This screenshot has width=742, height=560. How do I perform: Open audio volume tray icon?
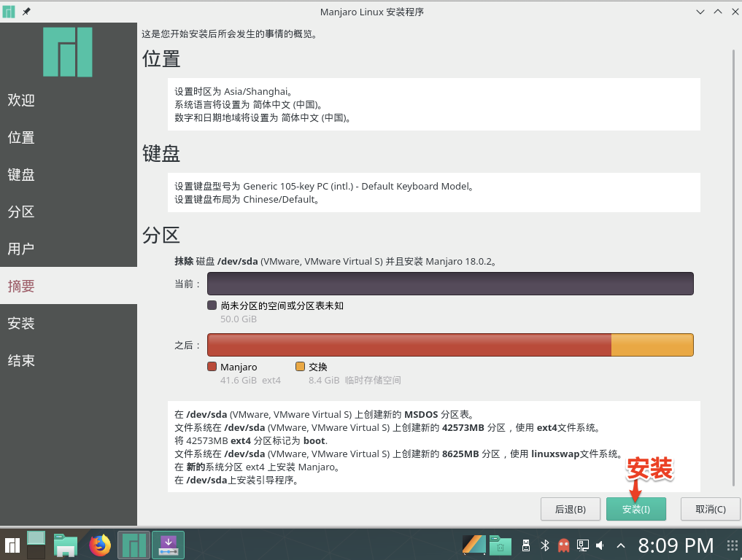(x=600, y=545)
